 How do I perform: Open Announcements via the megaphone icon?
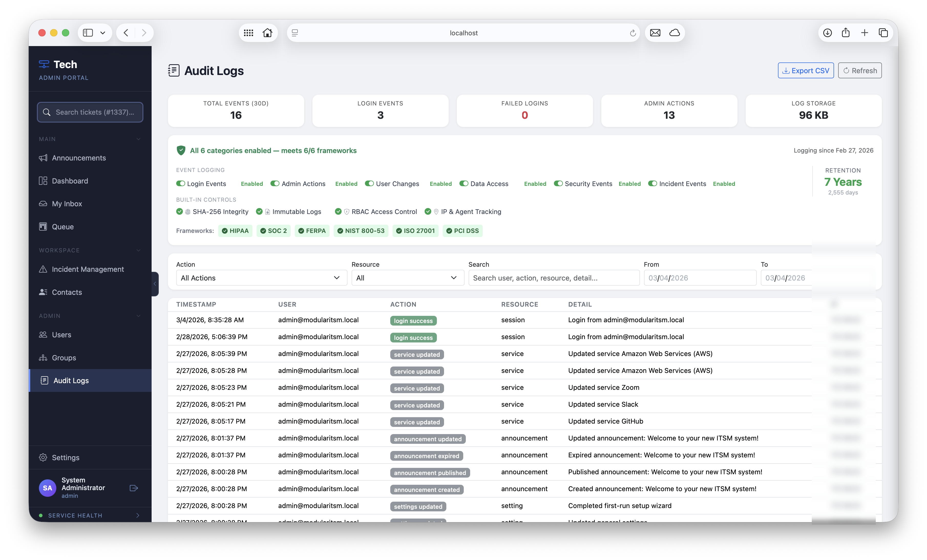[x=44, y=158]
